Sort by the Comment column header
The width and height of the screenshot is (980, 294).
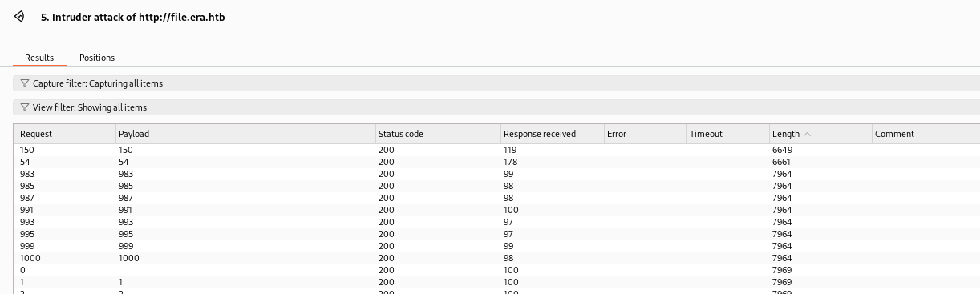coord(925,134)
